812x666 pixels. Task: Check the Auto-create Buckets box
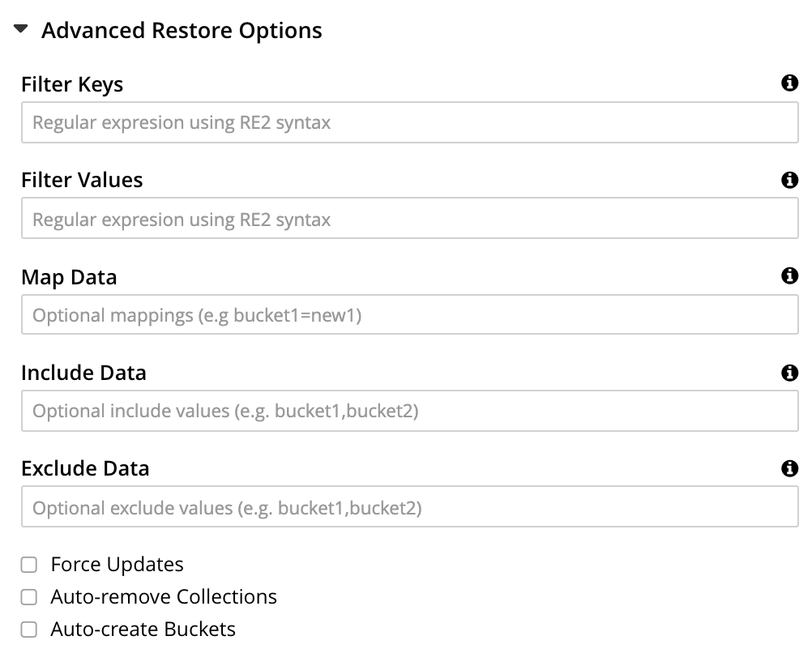(29, 630)
